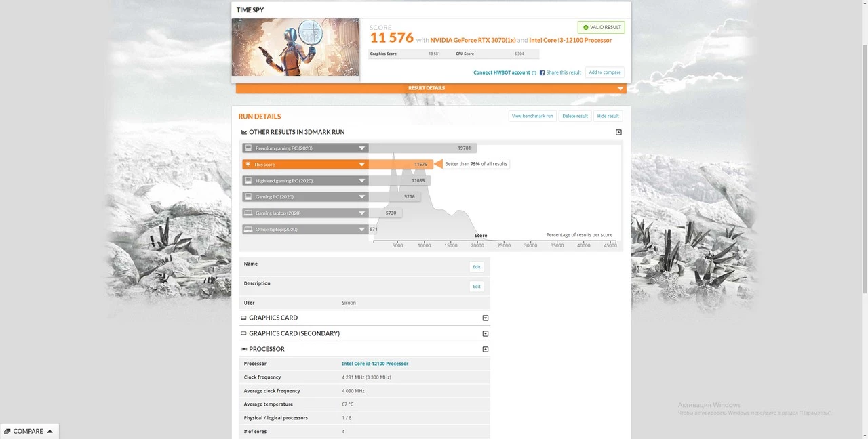
Task: Click the laptop icon on Office laptop row
Action: [x=249, y=229]
